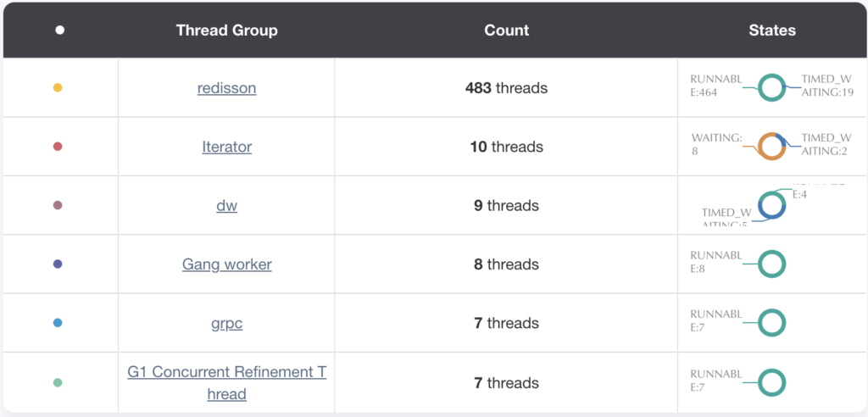Click the redisson states donut chart
The height and width of the screenshot is (417, 868).
[x=771, y=87]
